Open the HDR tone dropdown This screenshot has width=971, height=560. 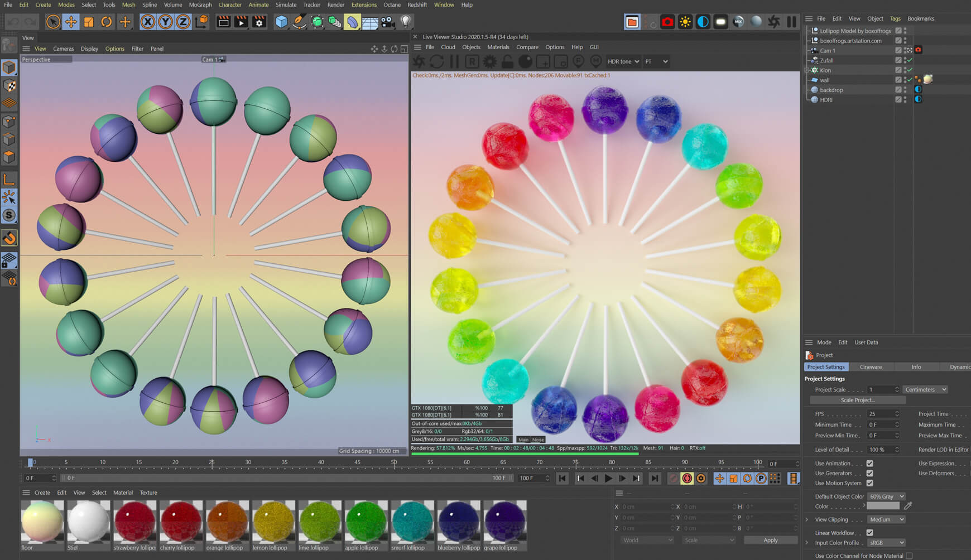pyautogui.click(x=623, y=61)
